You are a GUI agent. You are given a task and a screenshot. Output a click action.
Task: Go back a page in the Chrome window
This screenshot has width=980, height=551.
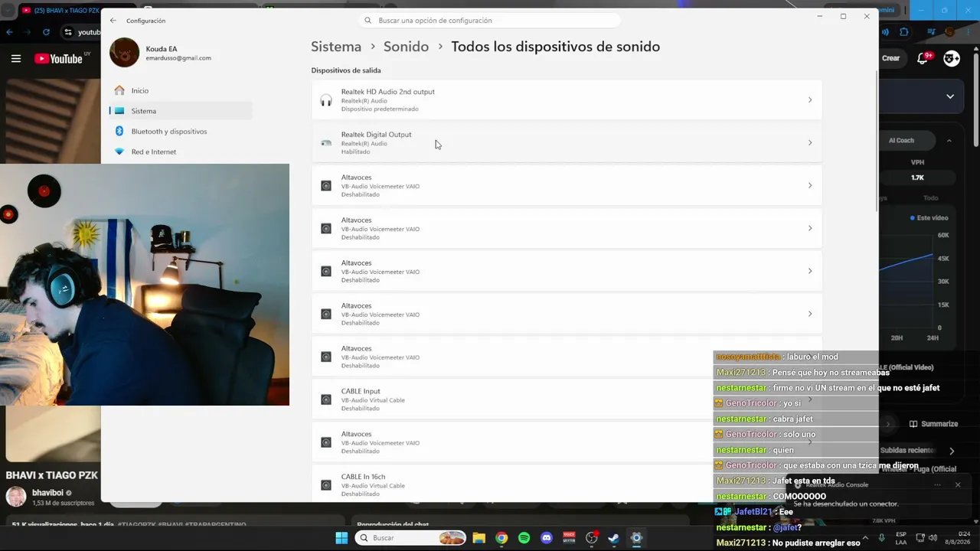point(9,32)
